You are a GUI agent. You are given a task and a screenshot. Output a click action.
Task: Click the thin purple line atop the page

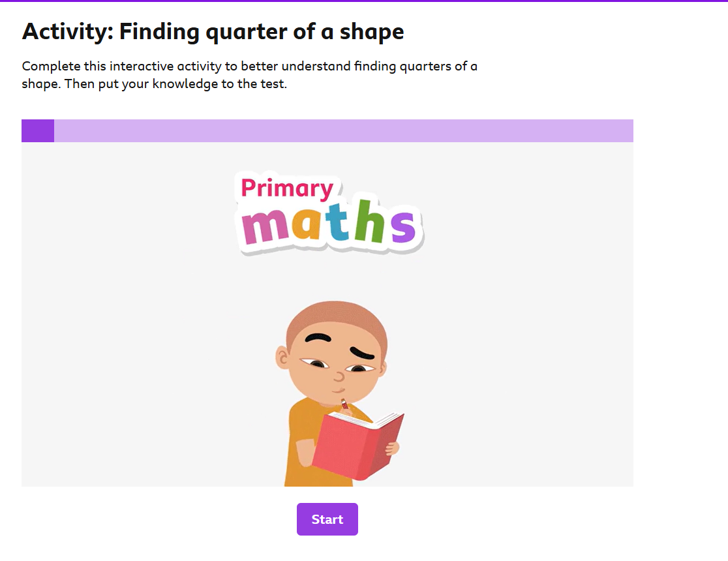pyautogui.click(x=364, y=1)
